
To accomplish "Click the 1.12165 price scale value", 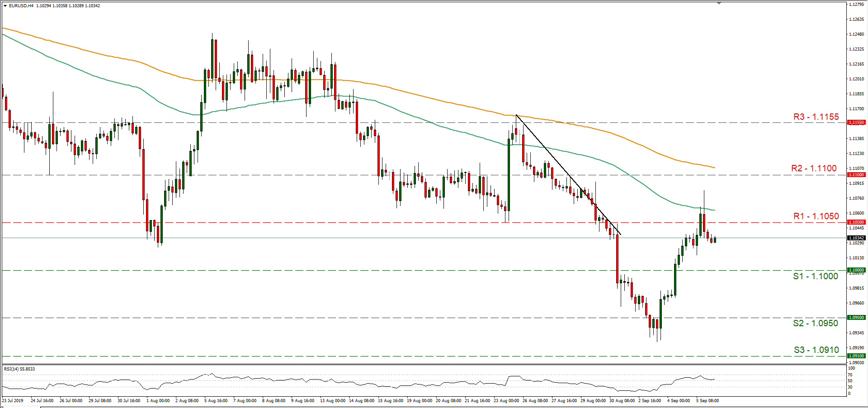I will point(857,64).
